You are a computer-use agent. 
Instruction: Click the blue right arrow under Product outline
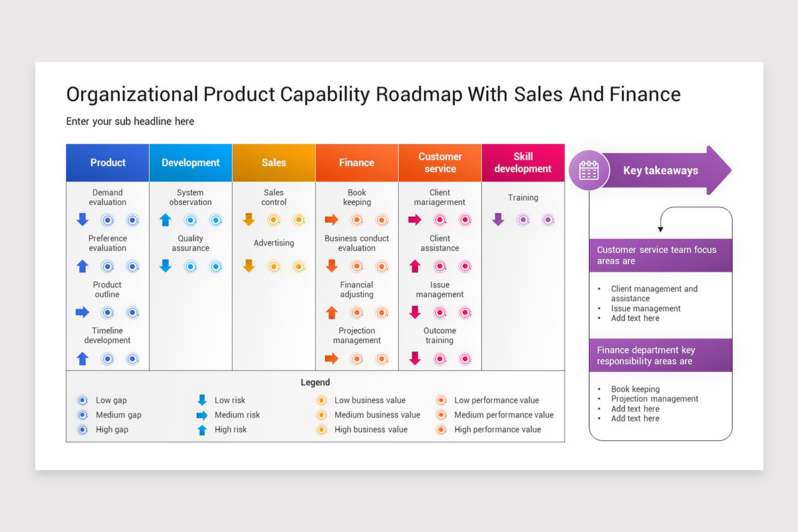pos(82,312)
